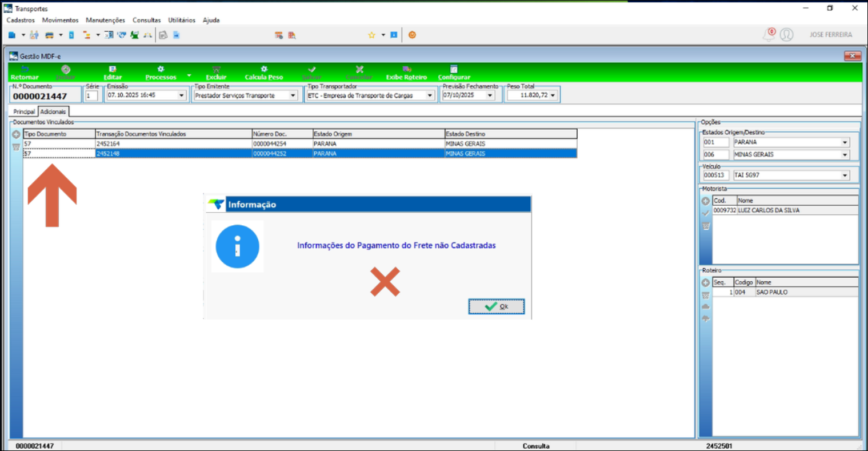Switch to the Principal tab
Viewport: 868px width, 451px height.
pyautogui.click(x=24, y=111)
